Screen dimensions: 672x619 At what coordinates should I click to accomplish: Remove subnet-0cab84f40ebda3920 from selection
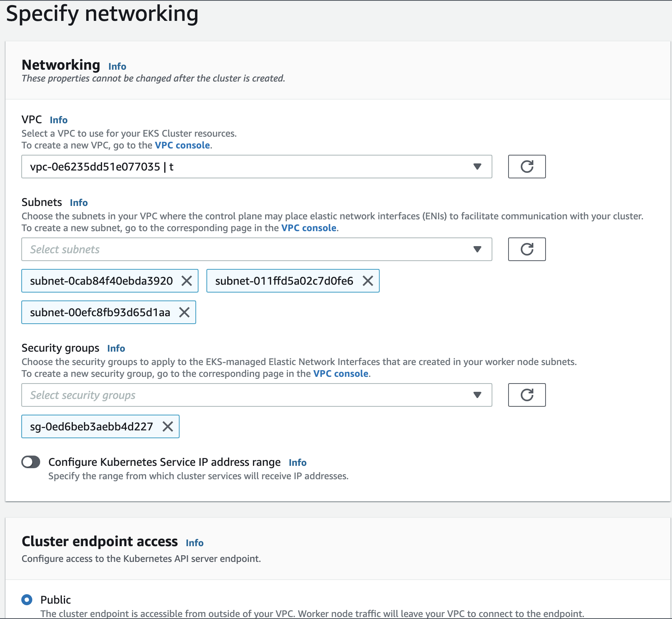[187, 281]
